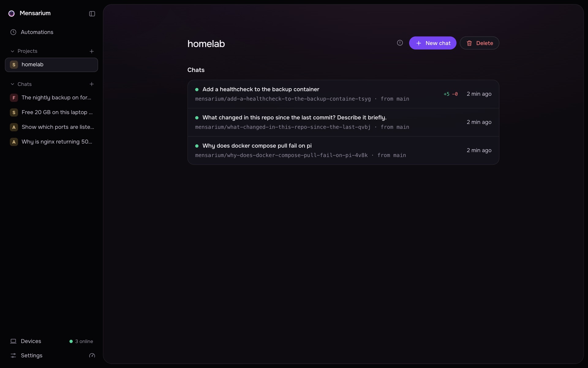Collapse the Projects section chevron
The image size is (588, 368).
tap(13, 51)
